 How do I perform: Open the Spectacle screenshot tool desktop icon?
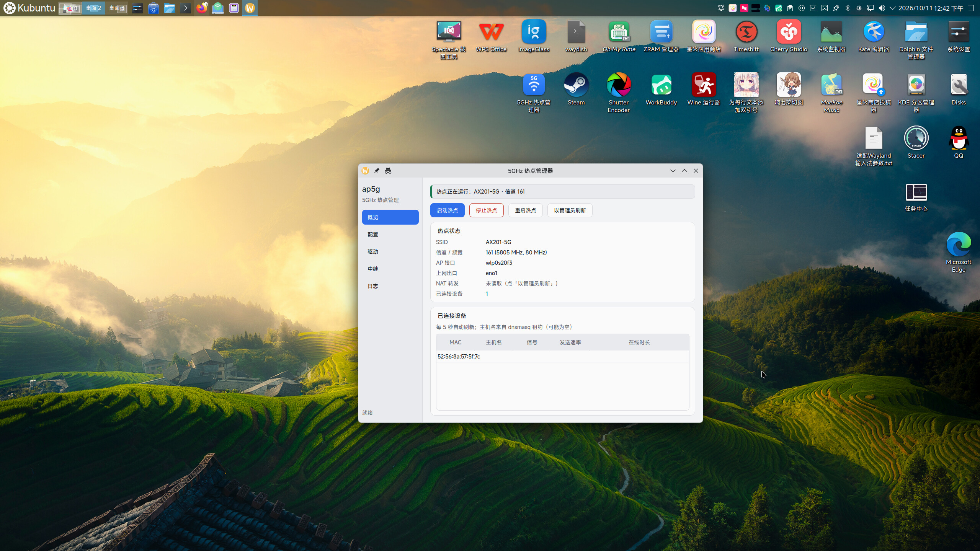449,39
